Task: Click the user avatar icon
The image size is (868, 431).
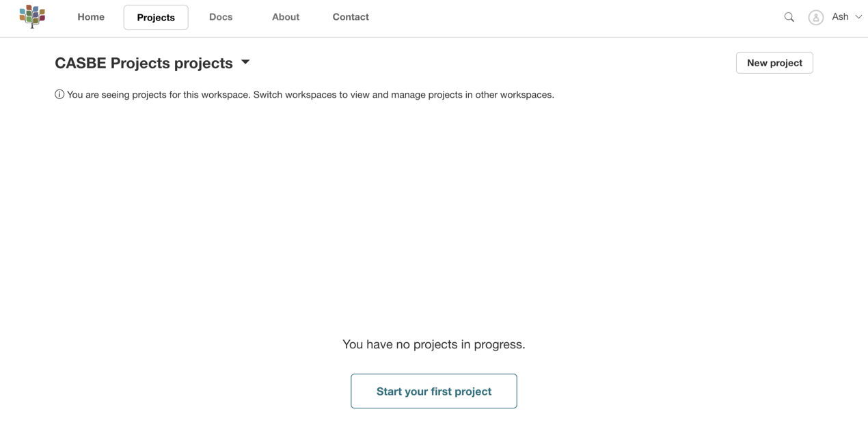Action: click(815, 18)
